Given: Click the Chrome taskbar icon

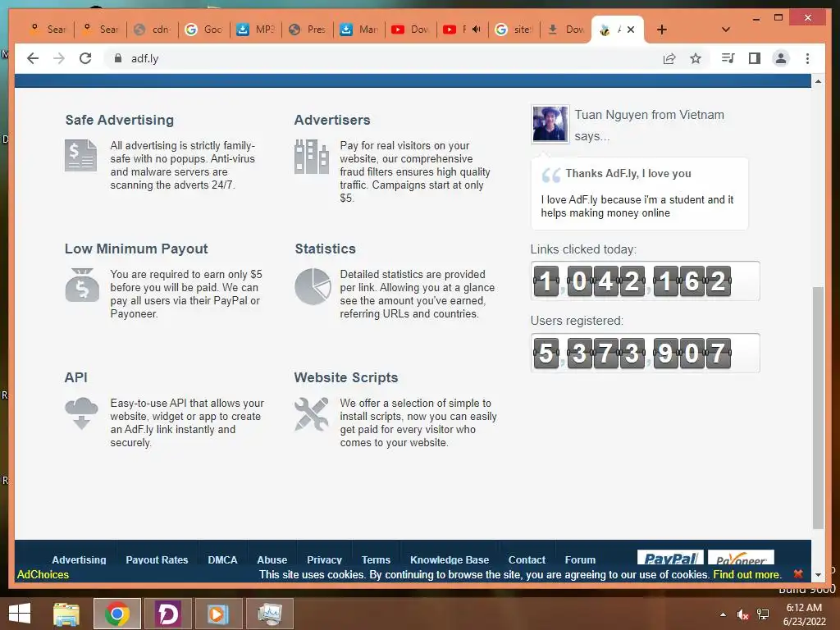Looking at the screenshot, I should [117, 614].
